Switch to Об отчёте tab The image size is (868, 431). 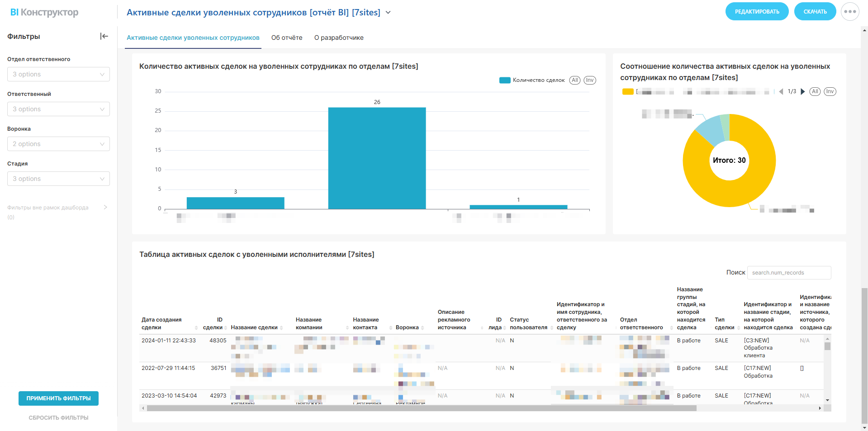(x=287, y=38)
